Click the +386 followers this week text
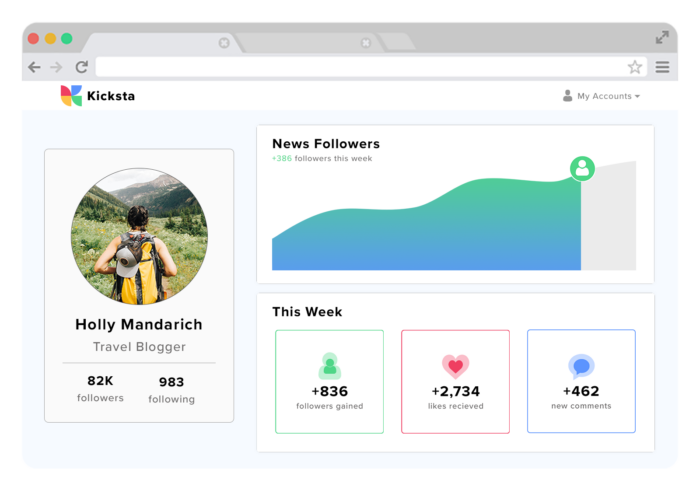The image size is (700, 490). point(322,158)
